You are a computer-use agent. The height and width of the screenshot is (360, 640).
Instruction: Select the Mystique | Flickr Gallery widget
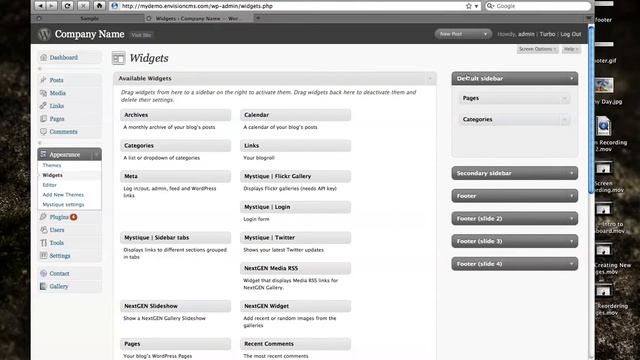(x=296, y=176)
